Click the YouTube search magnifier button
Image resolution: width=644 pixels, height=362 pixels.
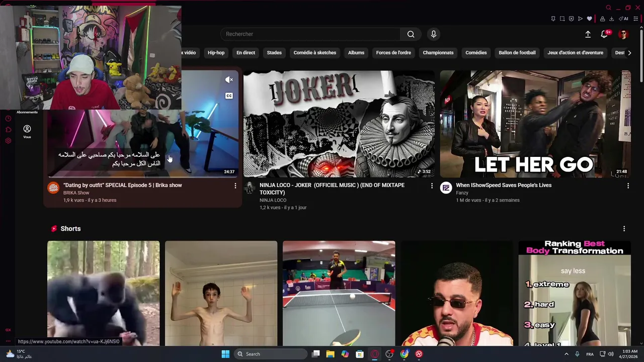click(x=411, y=34)
